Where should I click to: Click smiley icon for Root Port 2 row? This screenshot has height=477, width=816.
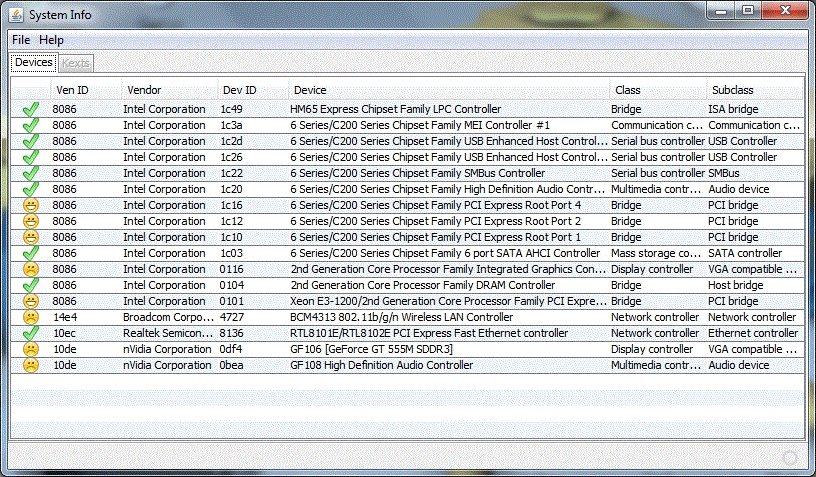pos(31,221)
